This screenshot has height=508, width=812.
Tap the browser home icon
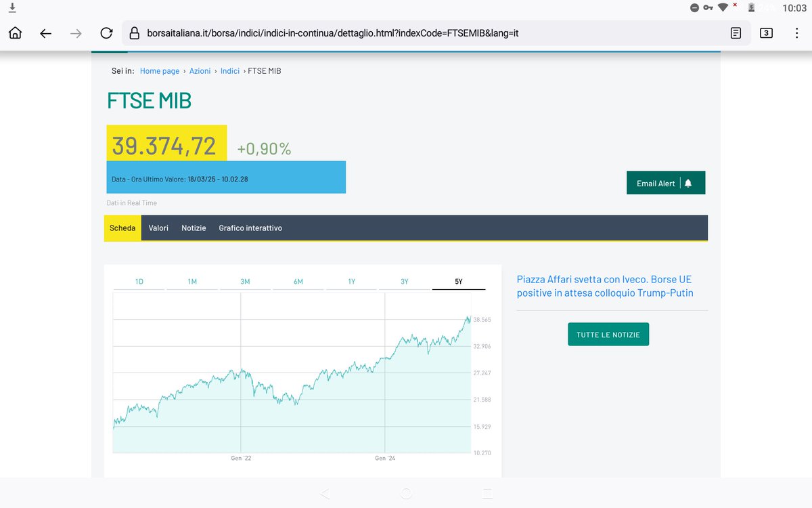pyautogui.click(x=15, y=33)
